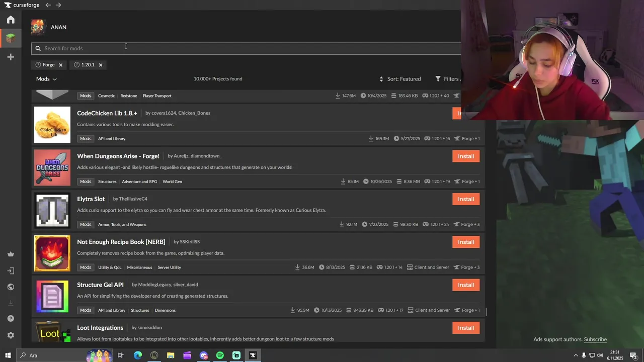The image size is (644, 362).
Task: Open Elytra Slot title link
Action: [91, 199]
